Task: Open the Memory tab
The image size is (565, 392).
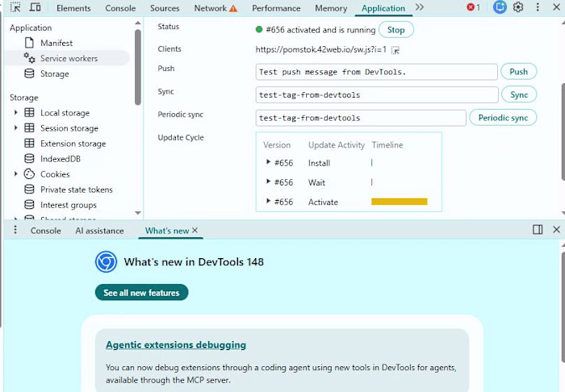Action: (x=331, y=8)
